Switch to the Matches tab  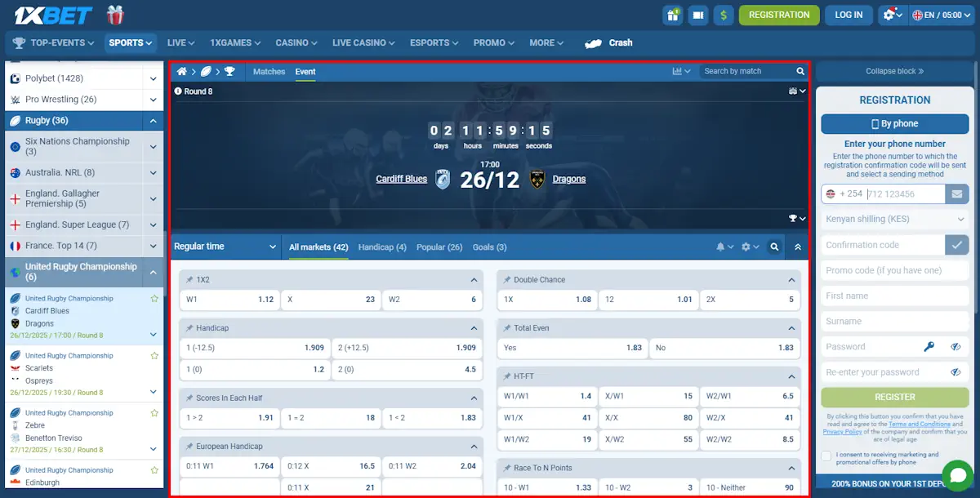pos(269,71)
